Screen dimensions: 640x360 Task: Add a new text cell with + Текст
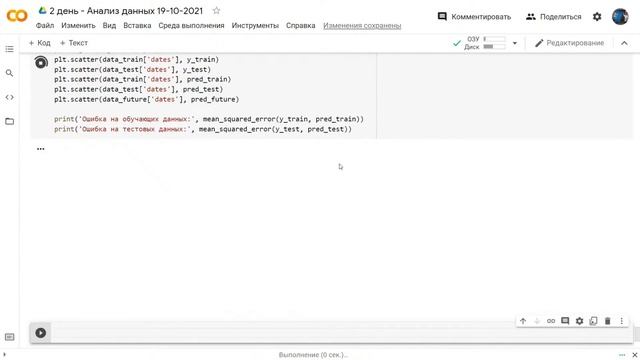click(73, 43)
